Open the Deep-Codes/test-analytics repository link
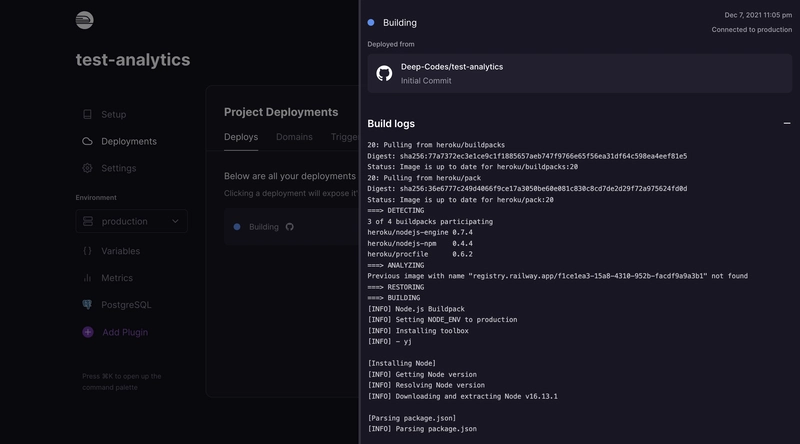 click(x=452, y=67)
